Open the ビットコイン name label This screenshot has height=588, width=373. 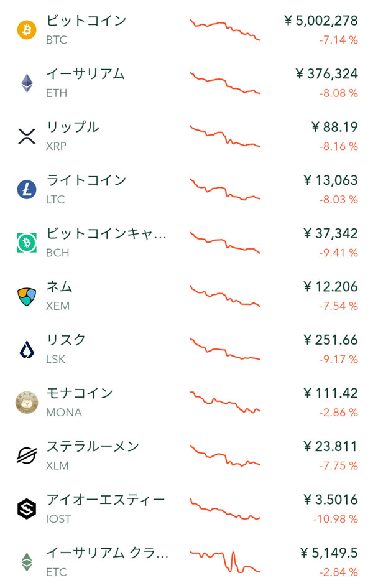point(86,21)
